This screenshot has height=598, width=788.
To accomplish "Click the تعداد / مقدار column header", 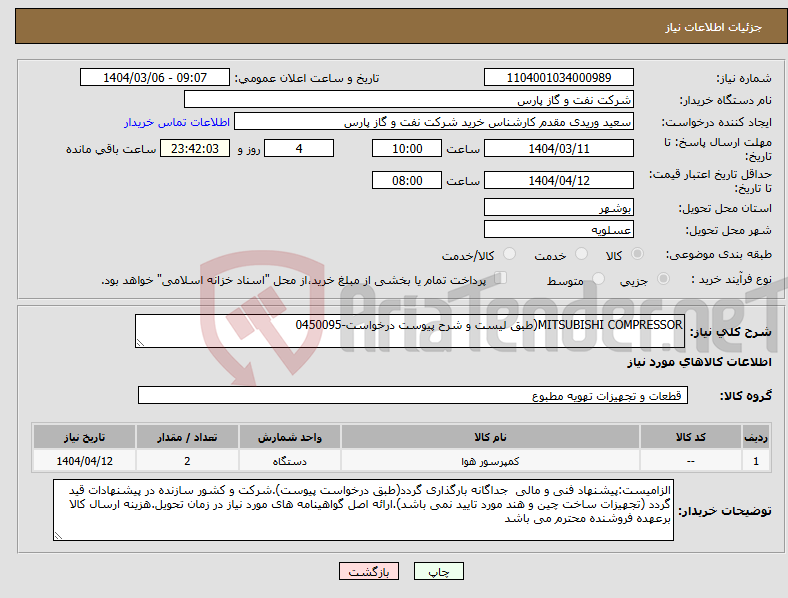I will tap(187, 437).
